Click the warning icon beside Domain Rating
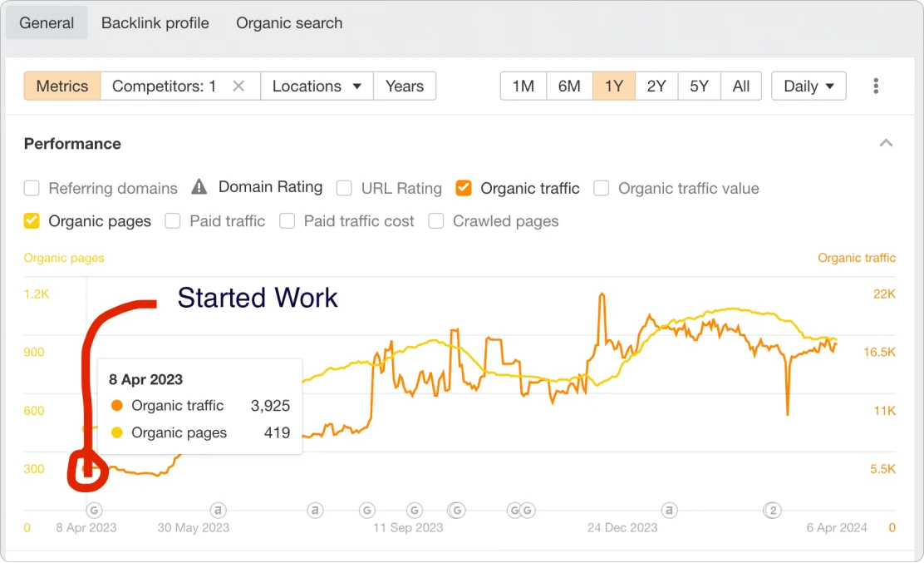Viewport: 924px width, 563px height. (199, 187)
